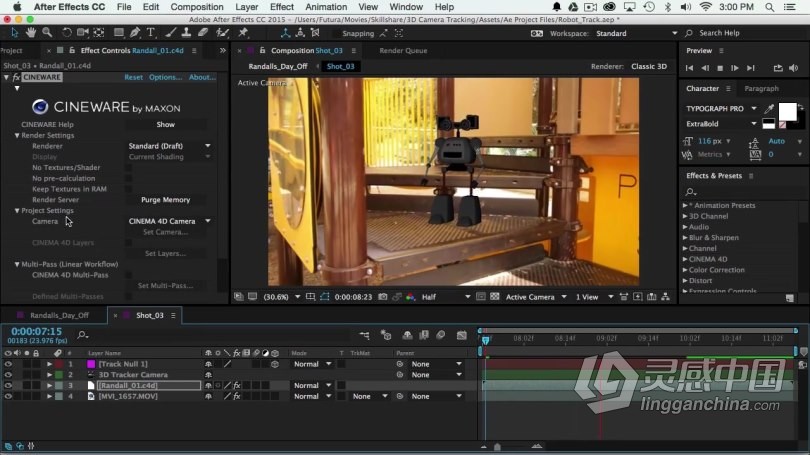Open Composition Mini-Flowchart in timeline

tap(364, 335)
